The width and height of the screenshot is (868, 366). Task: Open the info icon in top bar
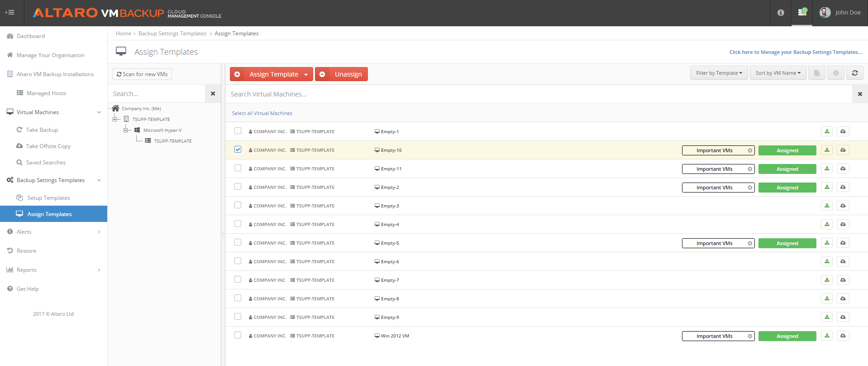(781, 13)
